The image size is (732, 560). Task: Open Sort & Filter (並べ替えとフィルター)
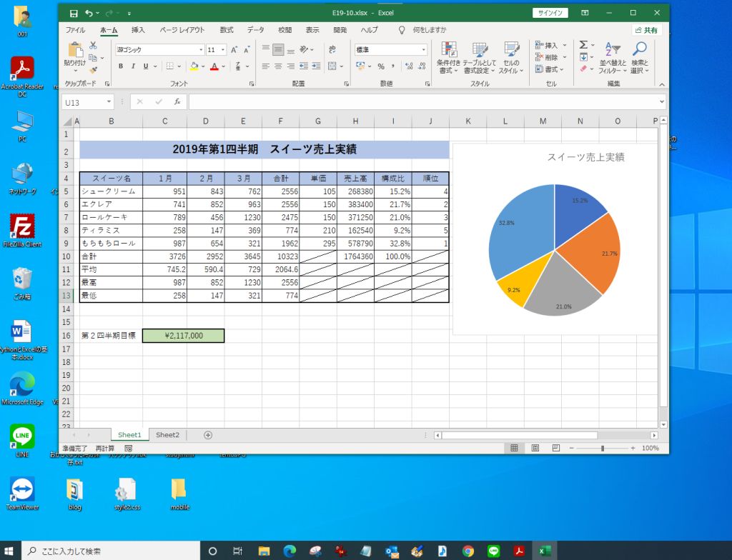(x=613, y=58)
